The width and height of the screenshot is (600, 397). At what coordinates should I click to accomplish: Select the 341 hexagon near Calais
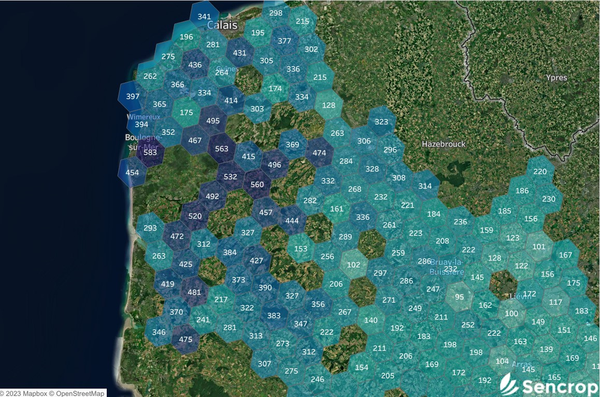[x=204, y=16]
